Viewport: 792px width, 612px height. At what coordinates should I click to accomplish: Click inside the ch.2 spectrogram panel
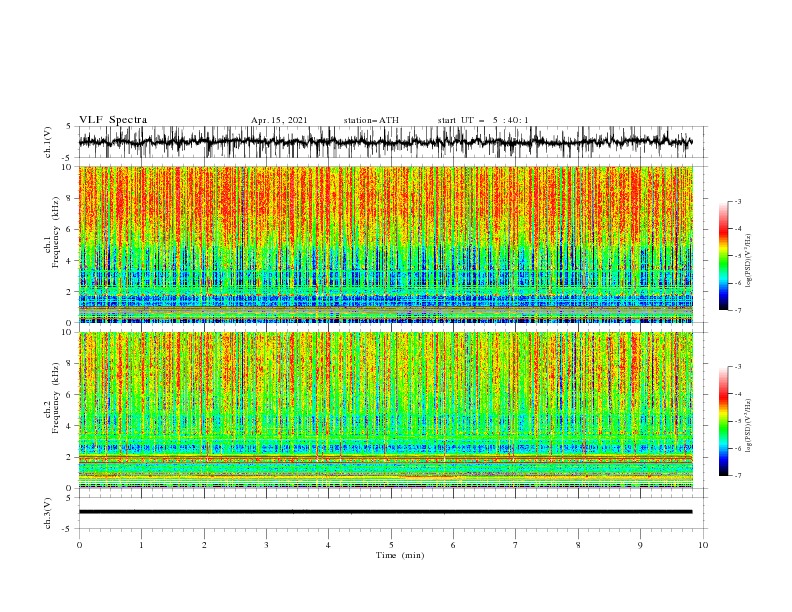click(385, 410)
